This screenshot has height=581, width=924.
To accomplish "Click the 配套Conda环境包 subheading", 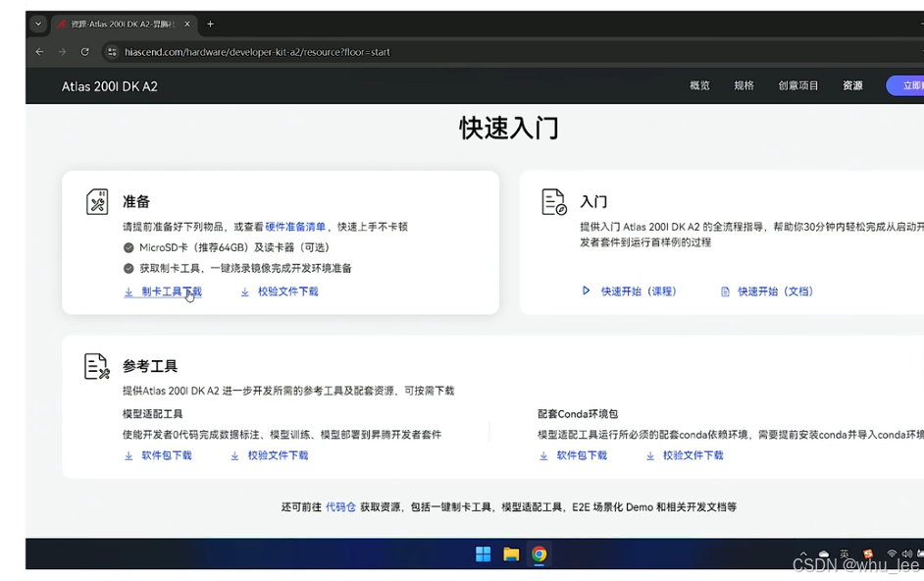I will point(578,414).
